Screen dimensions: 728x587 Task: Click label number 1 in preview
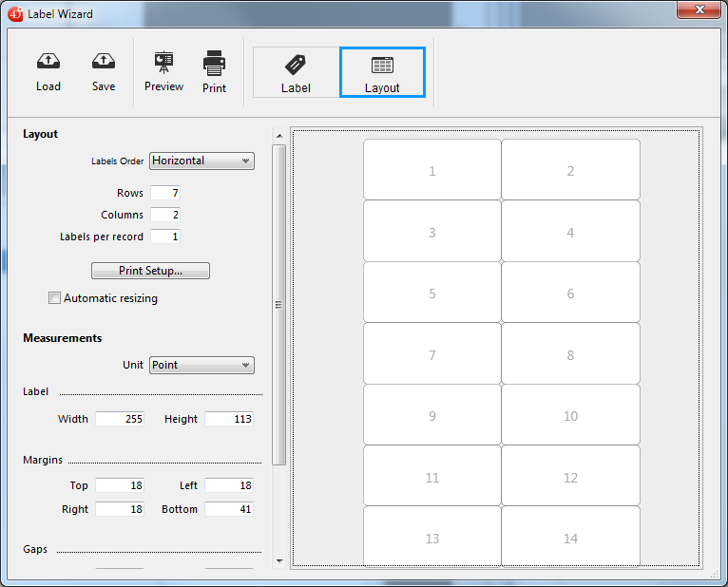click(432, 171)
